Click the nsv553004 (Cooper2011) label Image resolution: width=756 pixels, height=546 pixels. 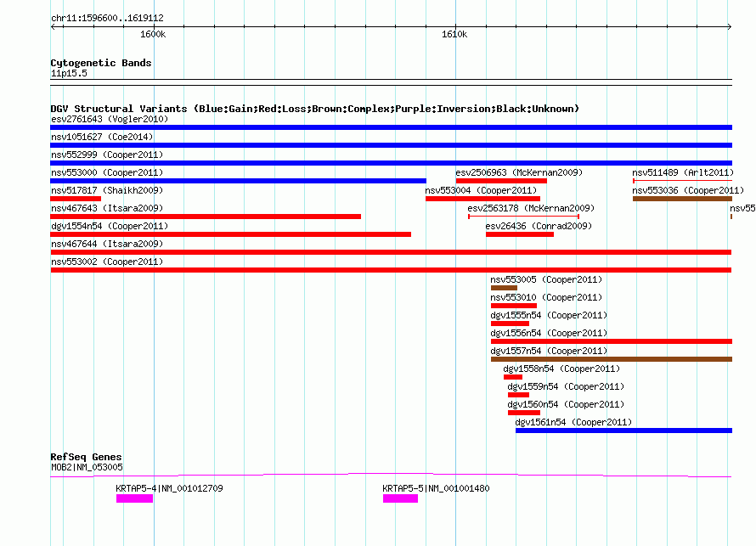[x=481, y=190]
